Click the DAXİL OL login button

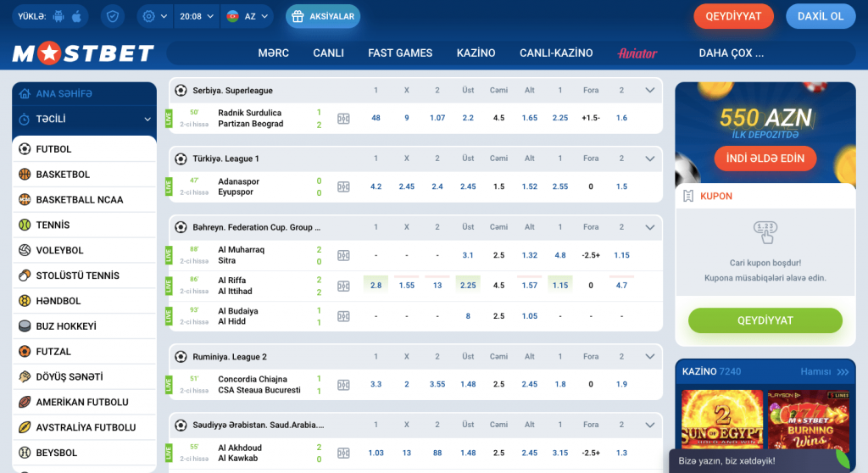click(821, 17)
